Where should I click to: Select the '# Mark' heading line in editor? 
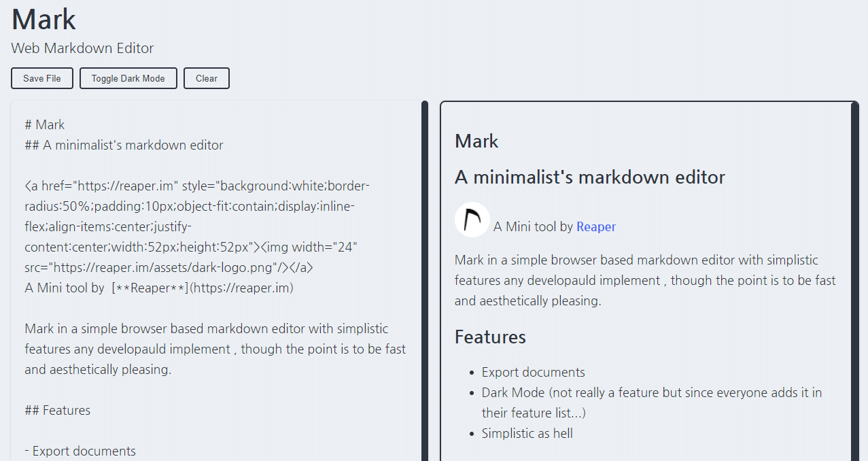(44, 124)
